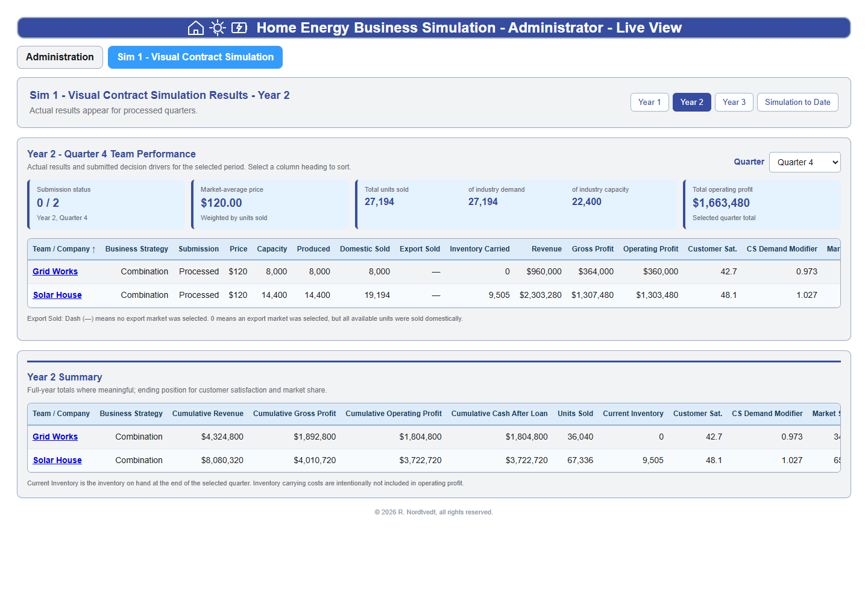Click the Units Sold column heading
This screenshot has width=868, height=603.
(575, 414)
